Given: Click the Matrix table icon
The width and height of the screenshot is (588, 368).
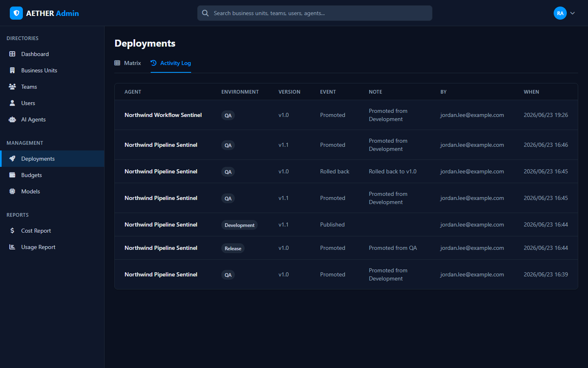Looking at the screenshot, I should [117, 63].
